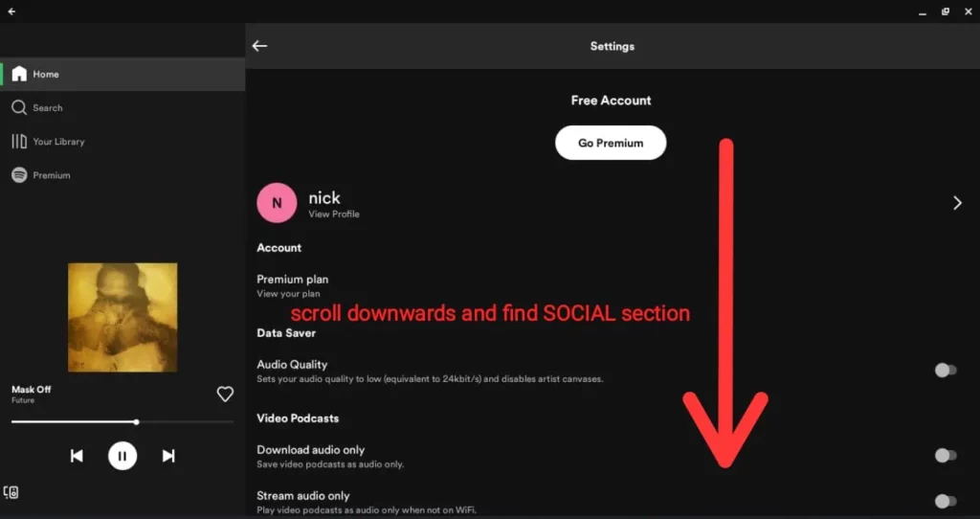
Task: Expand profile with right chevron
Action: [957, 203]
